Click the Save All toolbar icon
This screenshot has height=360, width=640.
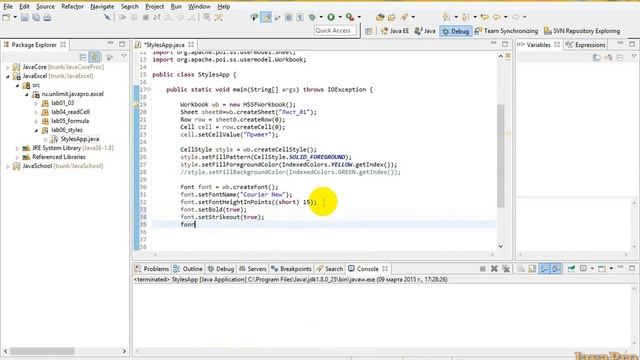pos(36,17)
